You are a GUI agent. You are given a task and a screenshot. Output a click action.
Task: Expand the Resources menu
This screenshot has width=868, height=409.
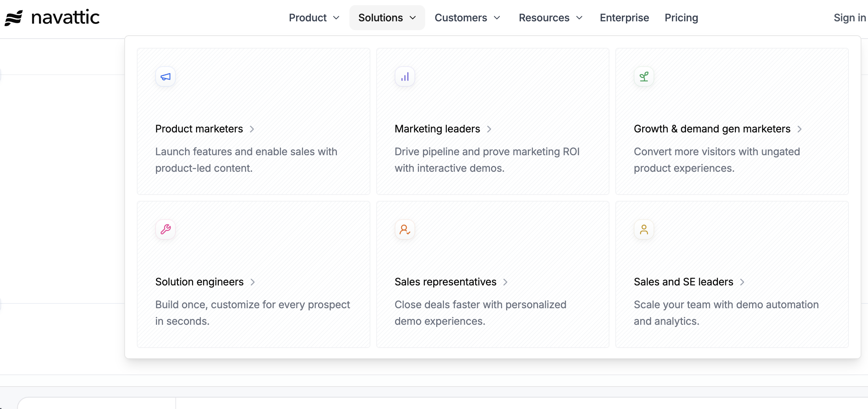[550, 18]
